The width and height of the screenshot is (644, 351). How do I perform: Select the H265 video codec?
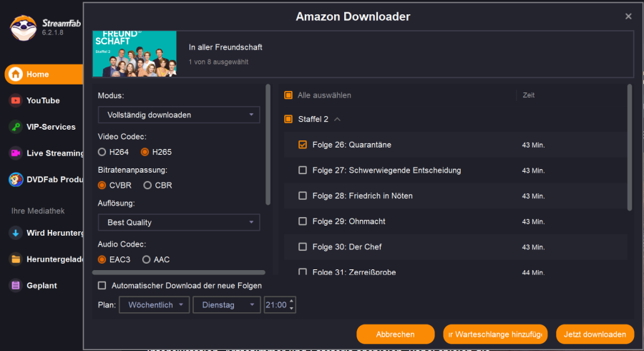[145, 152]
